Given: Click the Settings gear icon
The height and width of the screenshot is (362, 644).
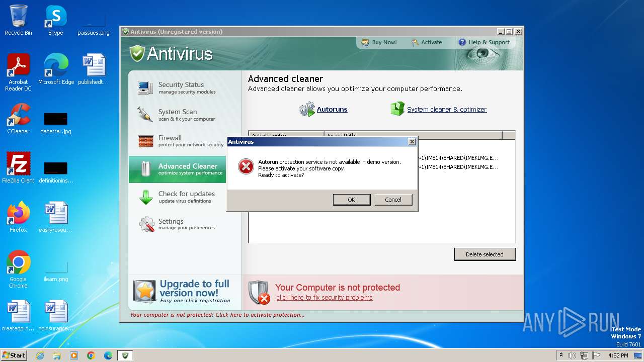Looking at the screenshot, I should 146,224.
